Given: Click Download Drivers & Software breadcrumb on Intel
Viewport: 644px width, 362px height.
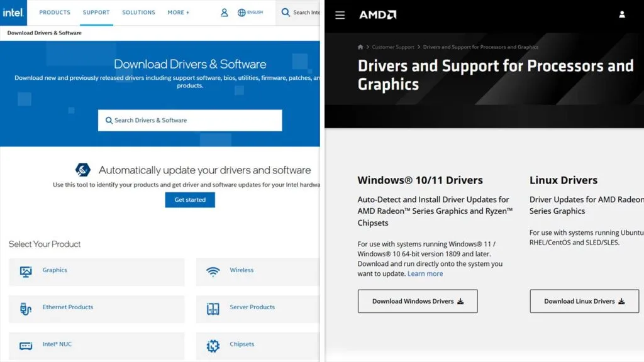Looking at the screenshot, I should point(45,33).
